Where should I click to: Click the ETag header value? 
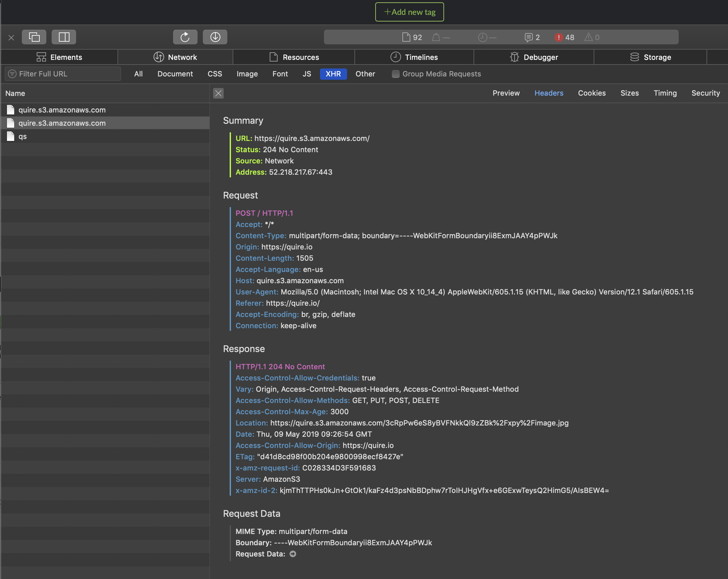[330, 457]
